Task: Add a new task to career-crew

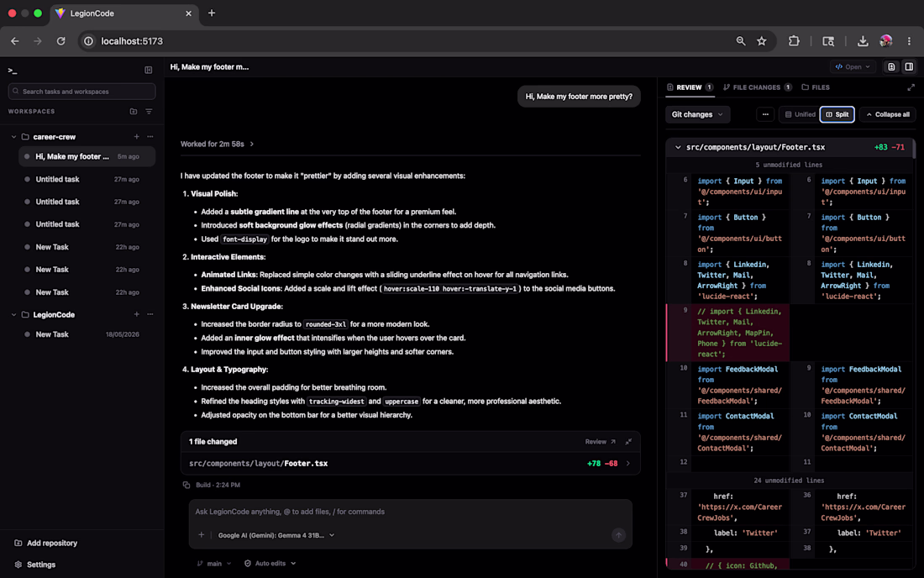Action: click(x=137, y=137)
